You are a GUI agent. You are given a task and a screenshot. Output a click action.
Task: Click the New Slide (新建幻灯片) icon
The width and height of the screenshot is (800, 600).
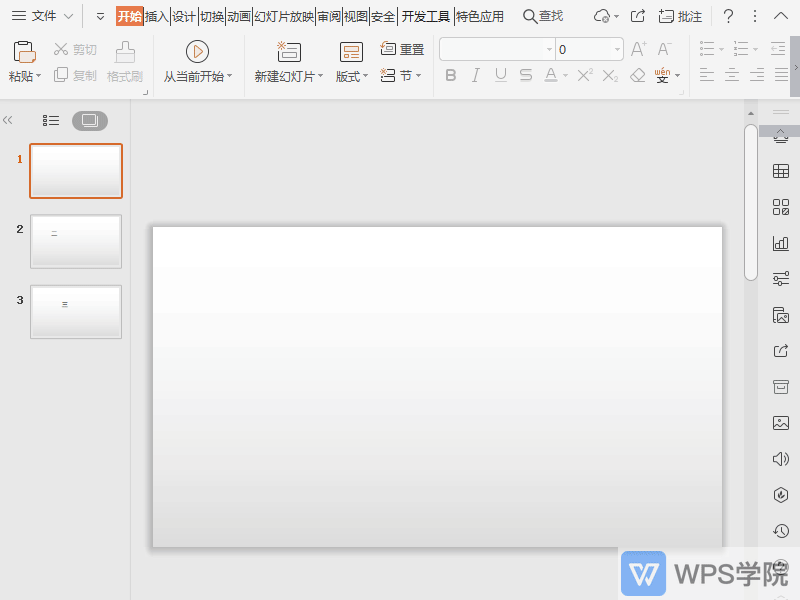[289, 52]
